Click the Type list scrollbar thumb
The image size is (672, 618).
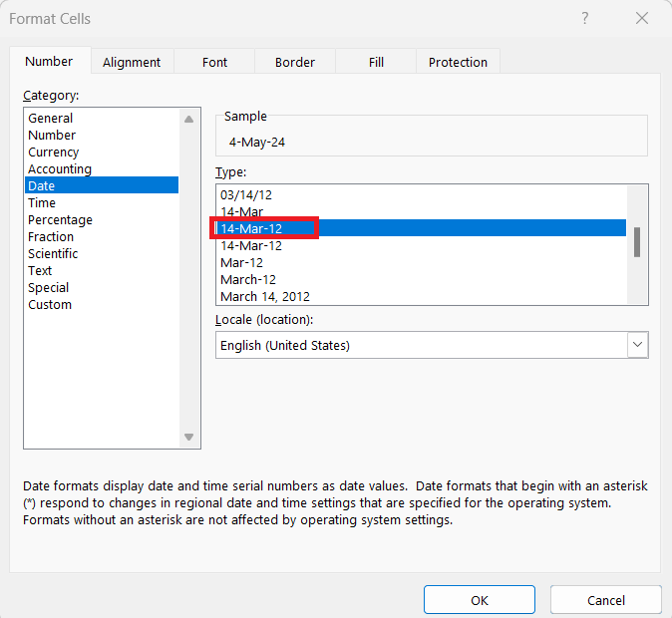click(637, 242)
